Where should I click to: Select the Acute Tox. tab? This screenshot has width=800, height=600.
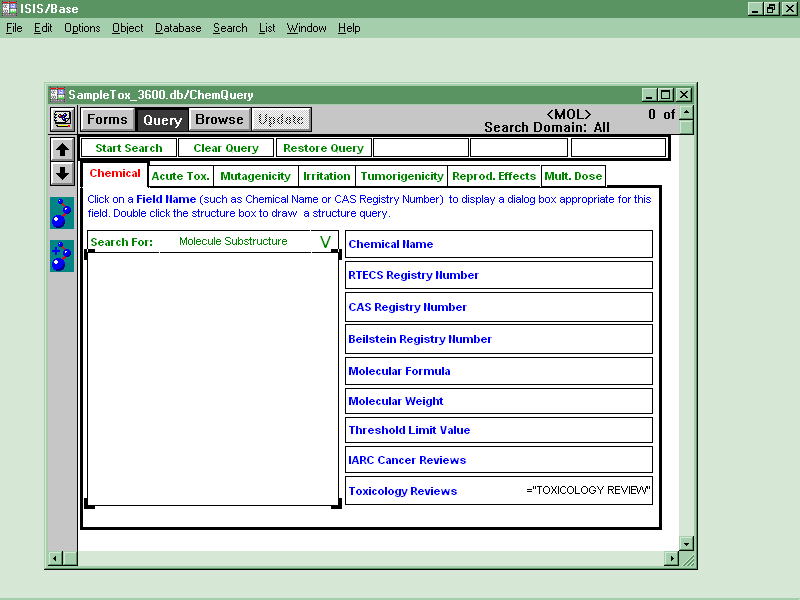(180, 176)
